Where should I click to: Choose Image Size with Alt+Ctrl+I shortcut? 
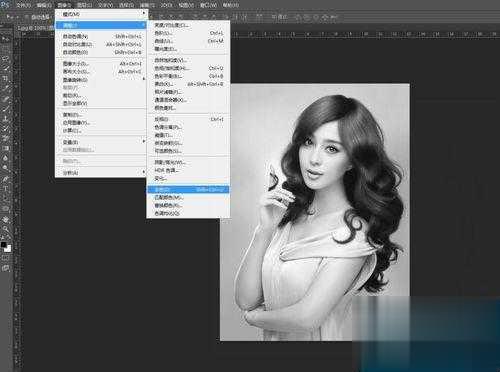101,63
